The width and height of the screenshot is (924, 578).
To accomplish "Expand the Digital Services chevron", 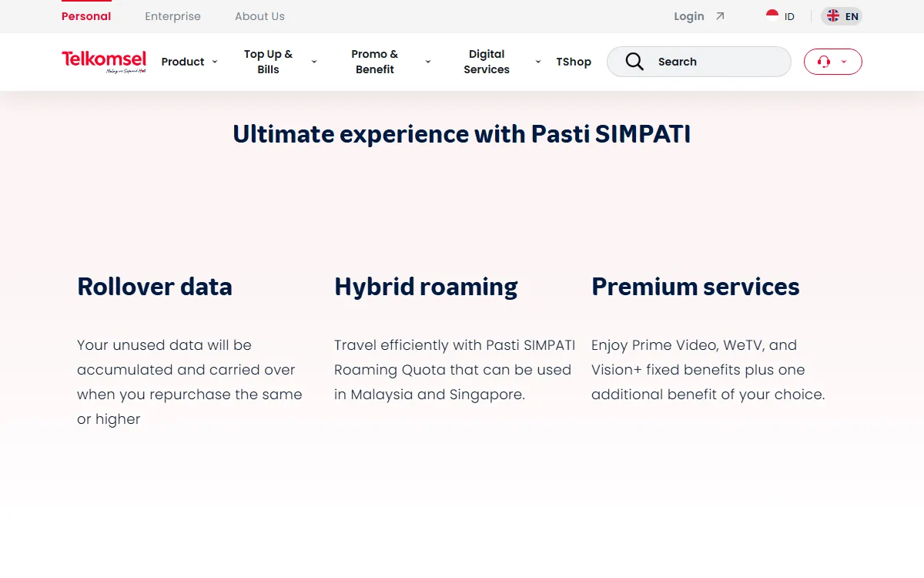I will (x=538, y=62).
